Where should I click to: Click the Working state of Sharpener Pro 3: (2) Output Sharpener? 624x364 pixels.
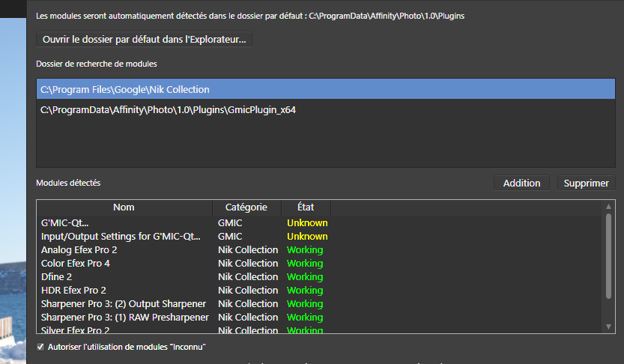tap(305, 304)
